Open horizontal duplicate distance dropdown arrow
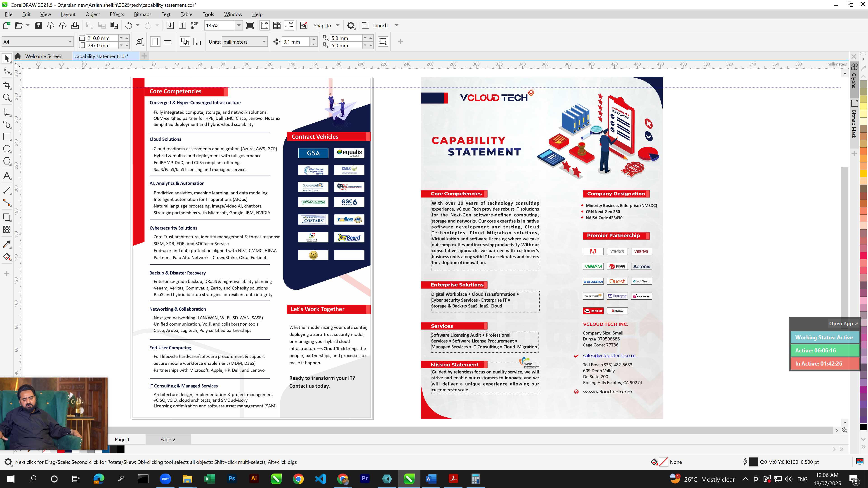This screenshot has height=488, width=868. click(x=365, y=38)
